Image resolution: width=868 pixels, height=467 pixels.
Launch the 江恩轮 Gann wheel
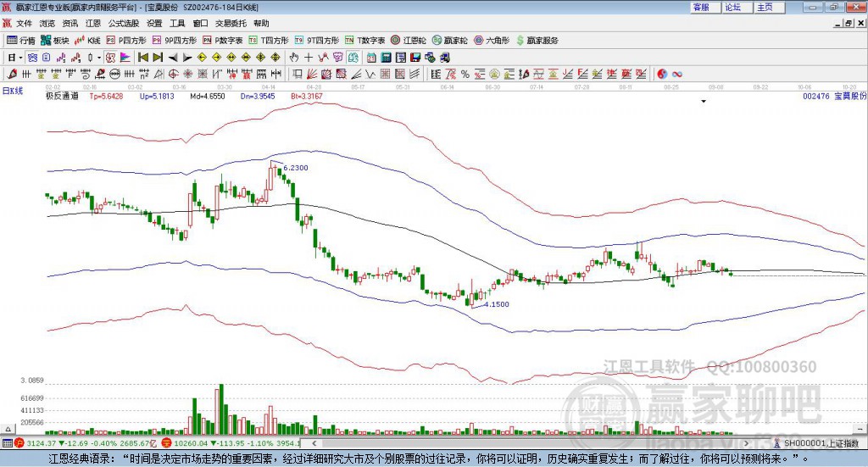[409, 41]
